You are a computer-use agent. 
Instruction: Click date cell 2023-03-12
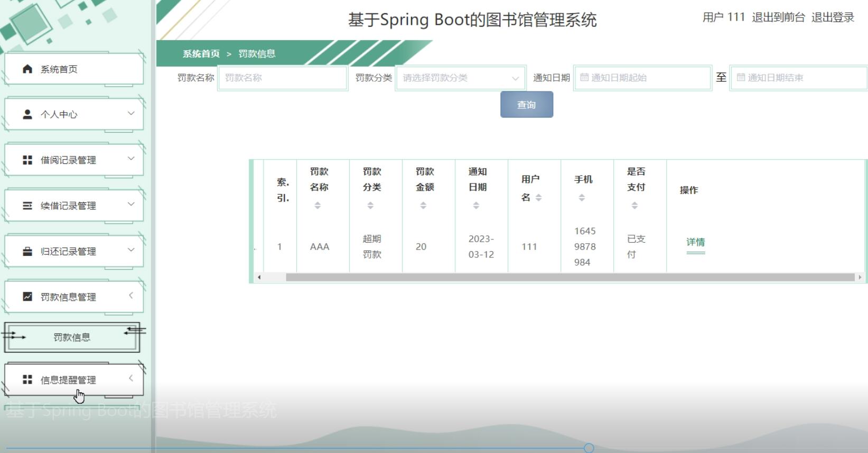481,246
